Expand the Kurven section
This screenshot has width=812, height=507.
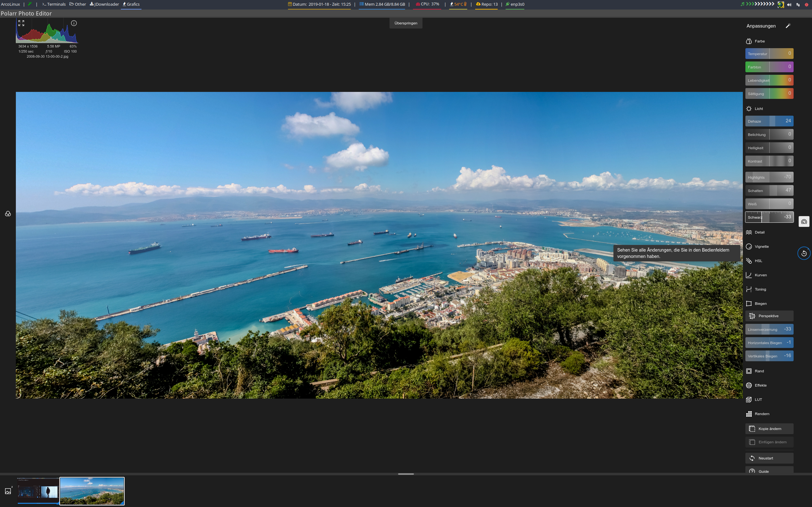click(x=760, y=275)
